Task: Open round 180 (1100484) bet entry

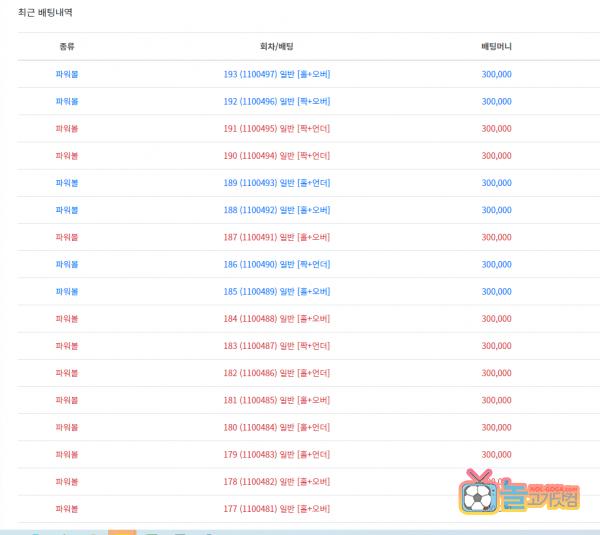Action: [277, 427]
